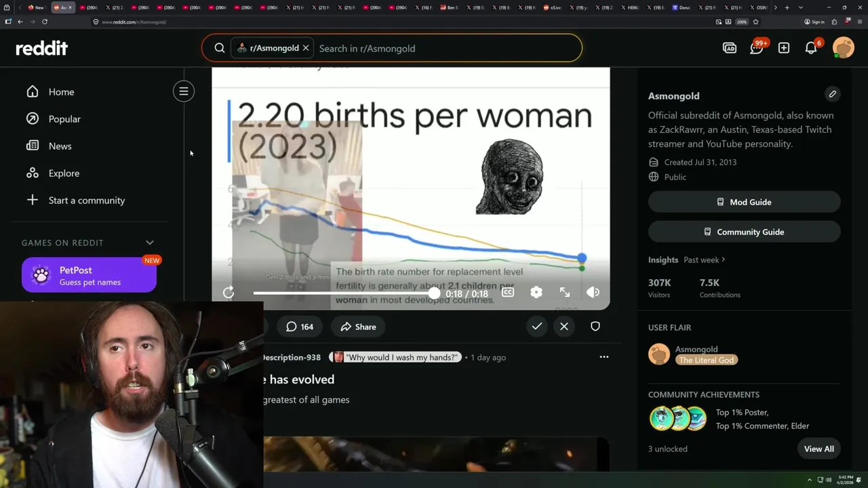
Task: Close the active Reddit browser tab
Action: [x=70, y=7]
